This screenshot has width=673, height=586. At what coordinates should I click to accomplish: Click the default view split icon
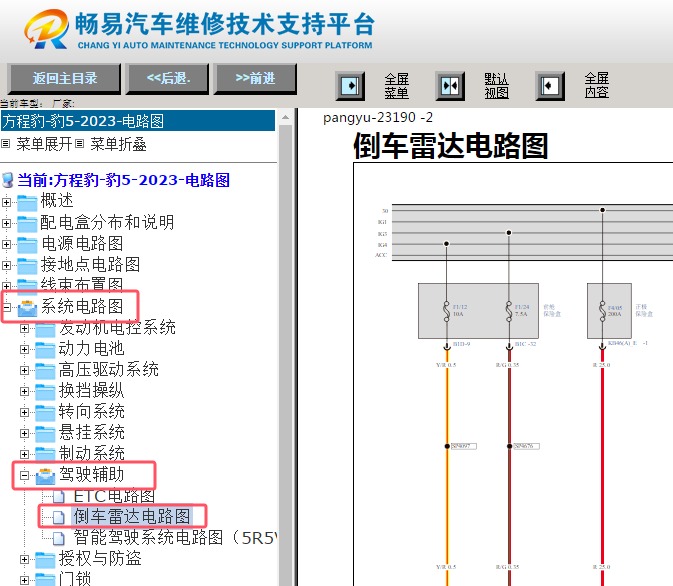[x=450, y=86]
